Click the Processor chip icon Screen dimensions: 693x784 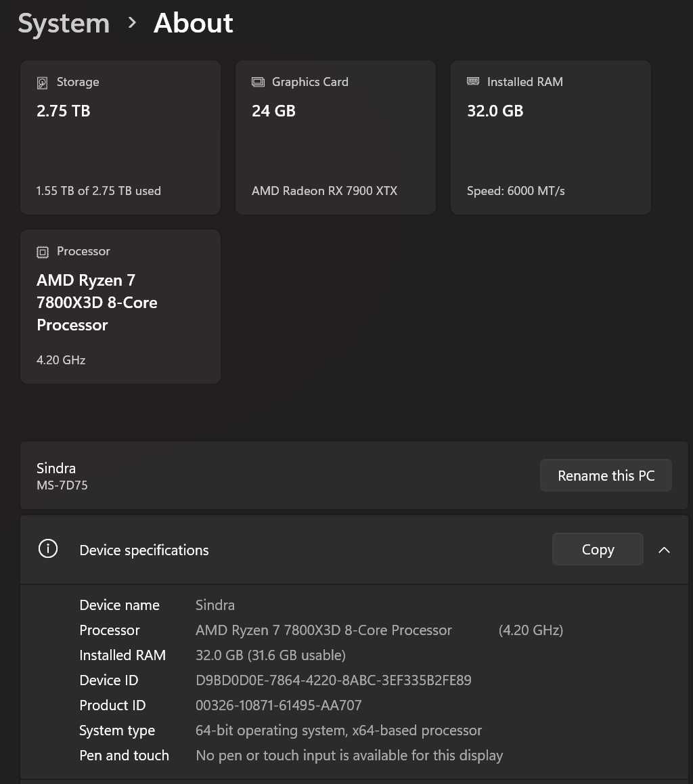click(x=43, y=252)
